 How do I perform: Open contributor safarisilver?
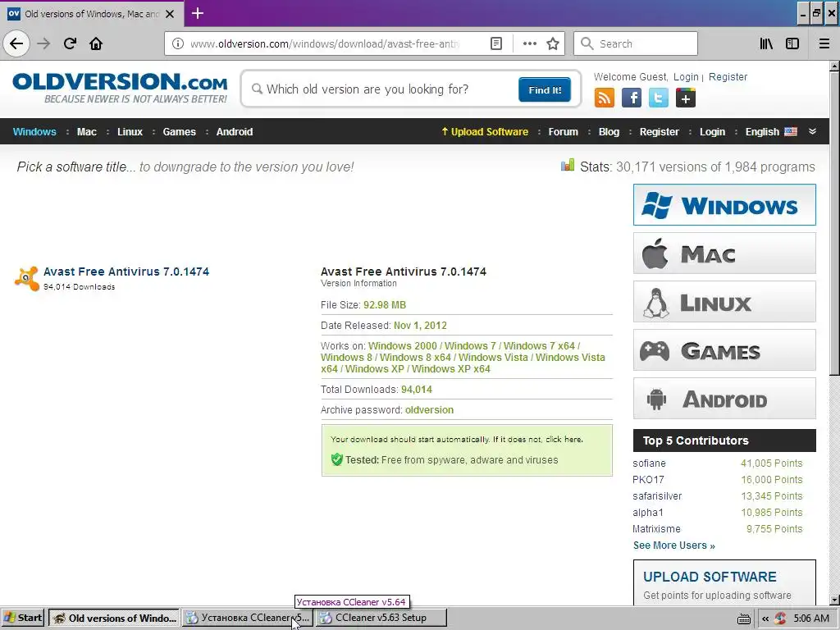pos(657,496)
